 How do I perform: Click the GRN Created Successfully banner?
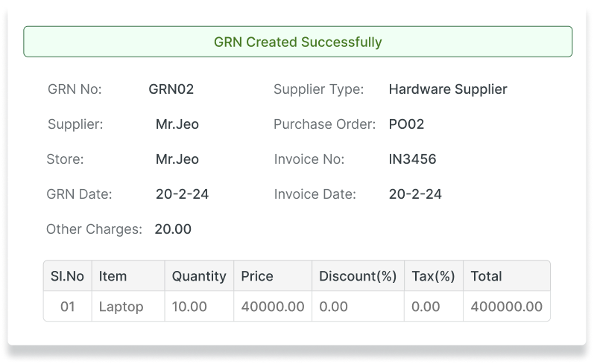coord(297,42)
